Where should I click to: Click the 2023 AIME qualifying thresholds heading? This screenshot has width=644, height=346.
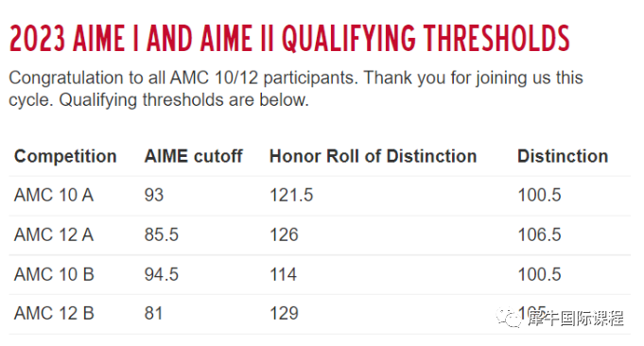point(289,39)
